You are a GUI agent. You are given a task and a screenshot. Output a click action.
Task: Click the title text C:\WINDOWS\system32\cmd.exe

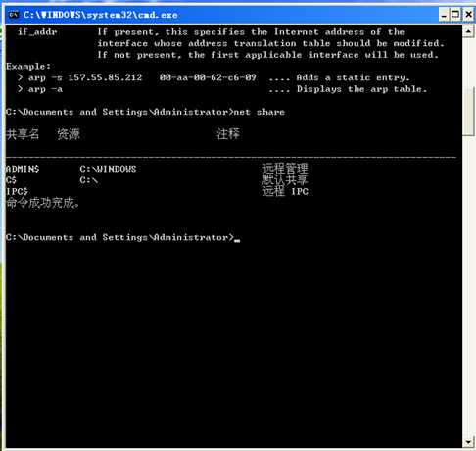[x=101, y=15]
